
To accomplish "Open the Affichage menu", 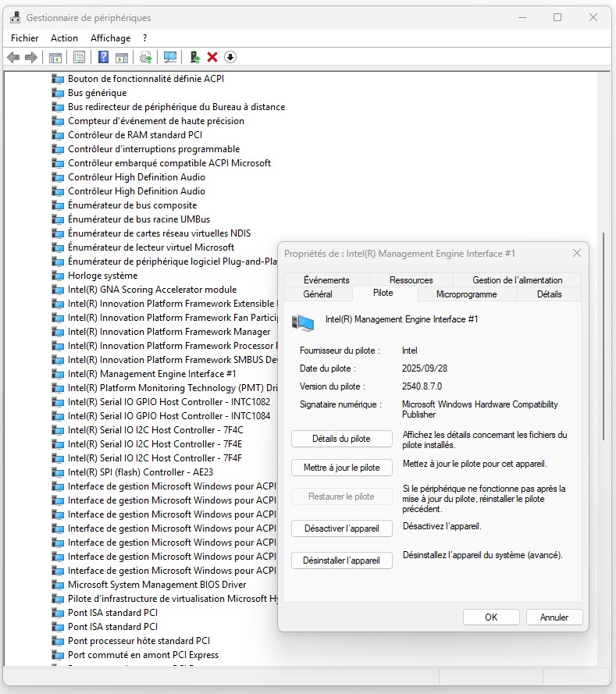I will pos(110,37).
